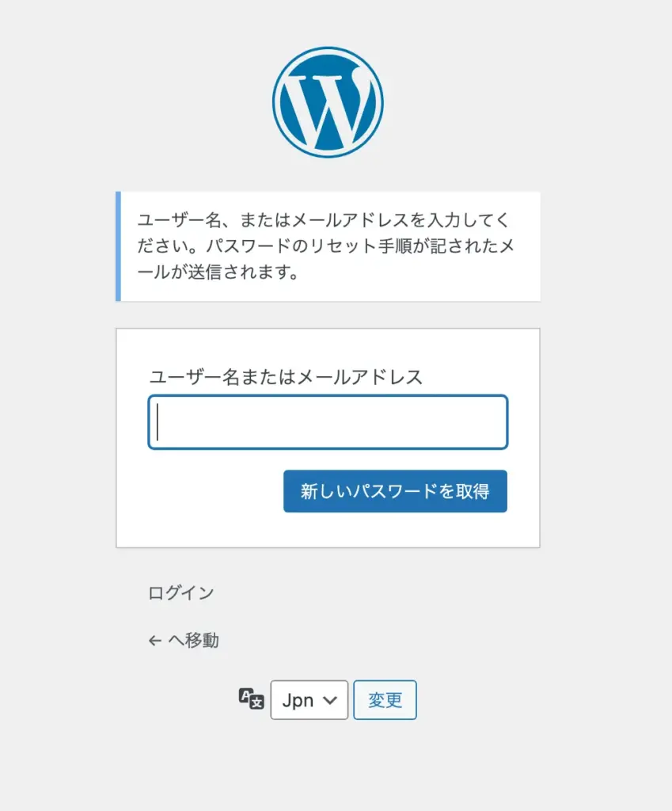Click the 変更 button
This screenshot has height=811, width=672.
[x=385, y=700]
